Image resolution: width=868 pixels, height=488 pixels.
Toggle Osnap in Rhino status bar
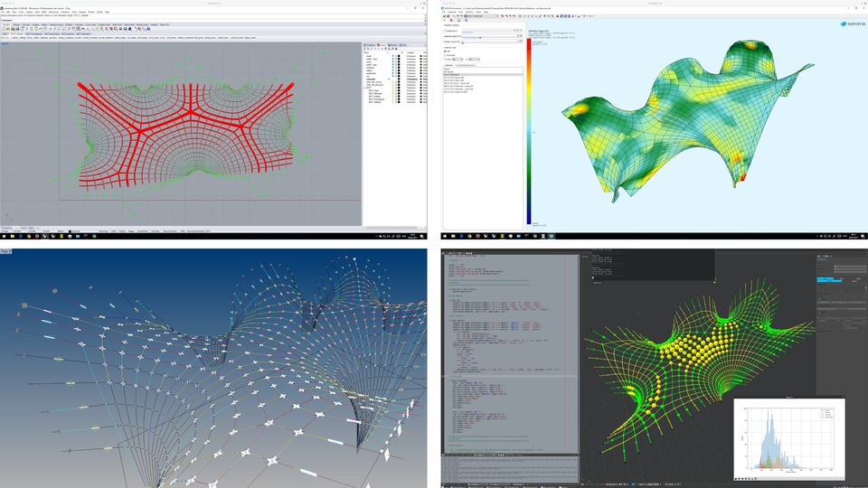click(131, 231)
